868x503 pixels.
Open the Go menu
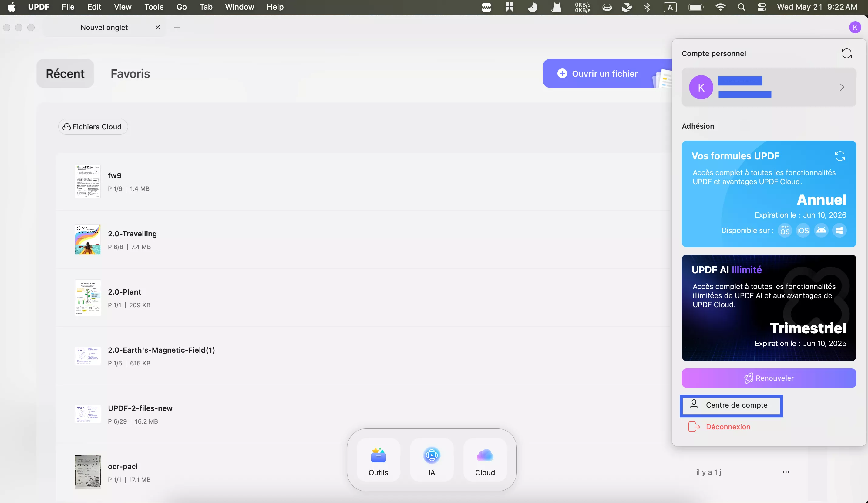[x=182, y=7]
